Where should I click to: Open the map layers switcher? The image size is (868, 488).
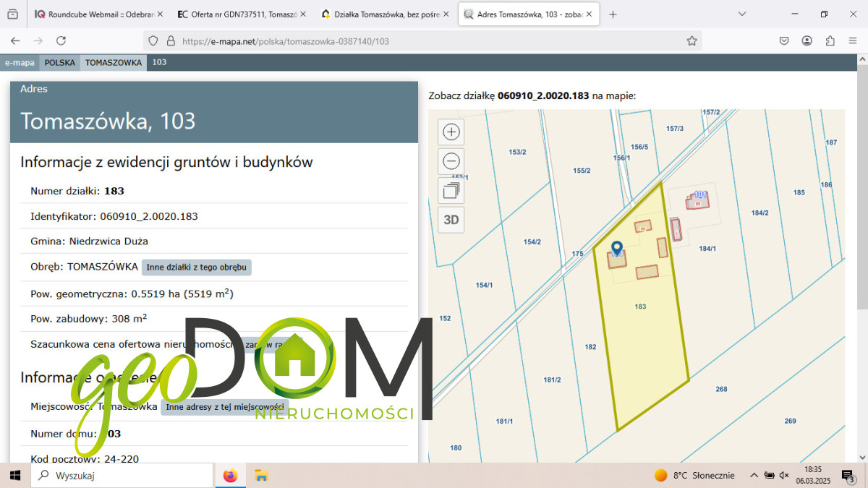pos(451,191)
